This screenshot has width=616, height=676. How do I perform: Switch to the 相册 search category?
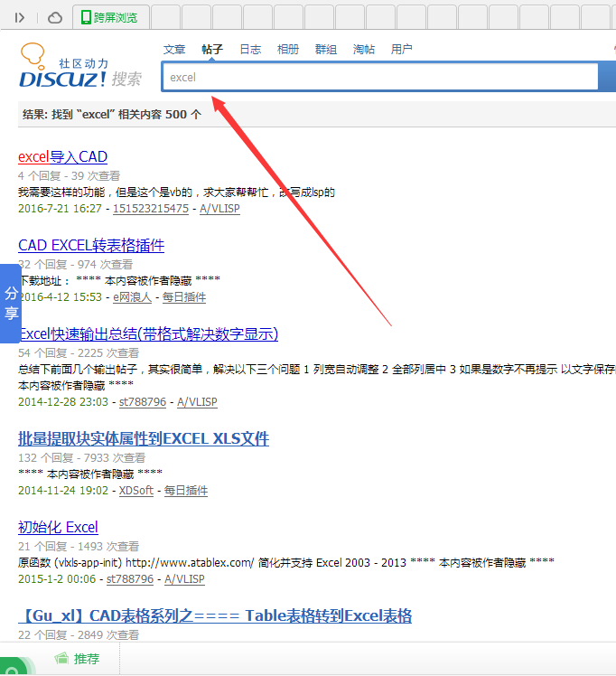click(x=288, y=50)
